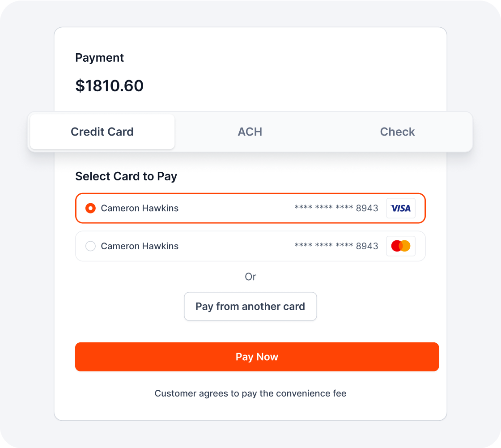501x448 pixels.
Task: Click the unselected Mastercard card row
Action: 250,246
